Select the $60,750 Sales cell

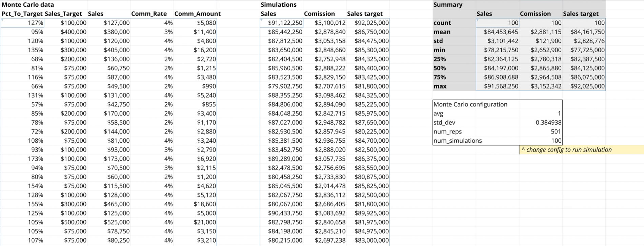tap(109, 68)
